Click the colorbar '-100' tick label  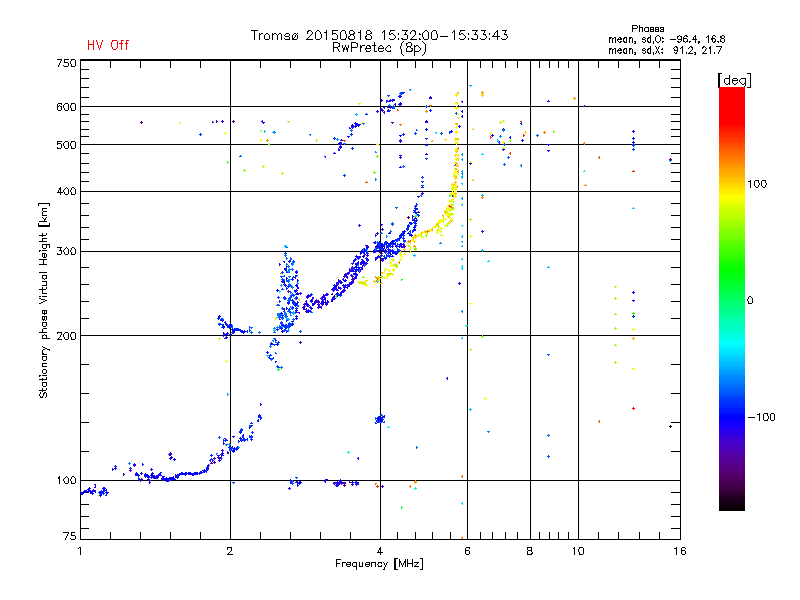point(762,417)
